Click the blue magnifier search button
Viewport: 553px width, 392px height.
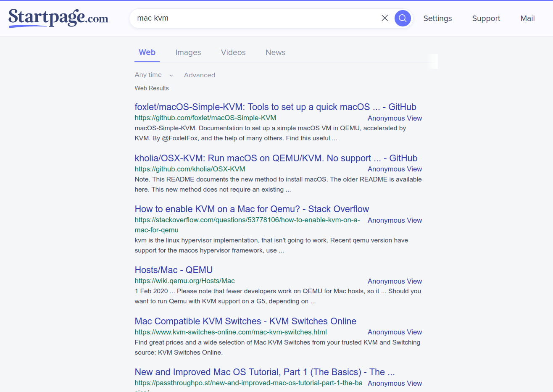(403, 18)
